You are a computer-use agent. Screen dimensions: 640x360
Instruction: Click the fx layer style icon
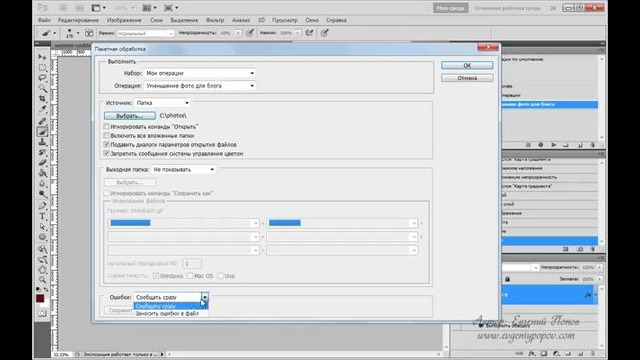click(531, 353)
